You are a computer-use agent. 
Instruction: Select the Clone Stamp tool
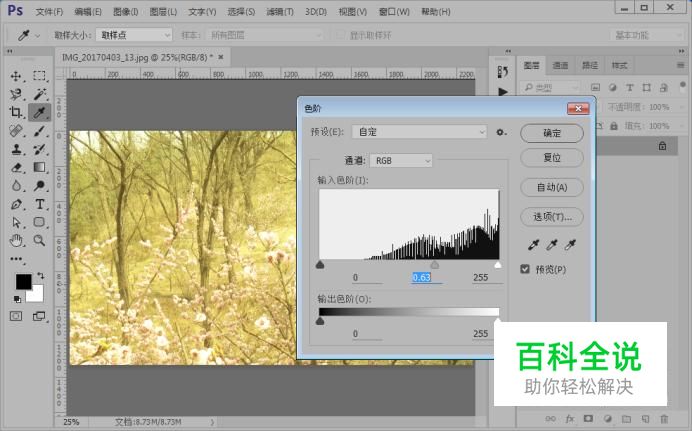click(x=16, y=149)
